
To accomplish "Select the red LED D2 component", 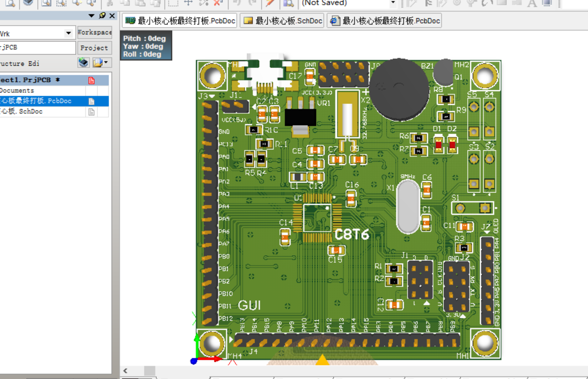I will coord(452,145).
